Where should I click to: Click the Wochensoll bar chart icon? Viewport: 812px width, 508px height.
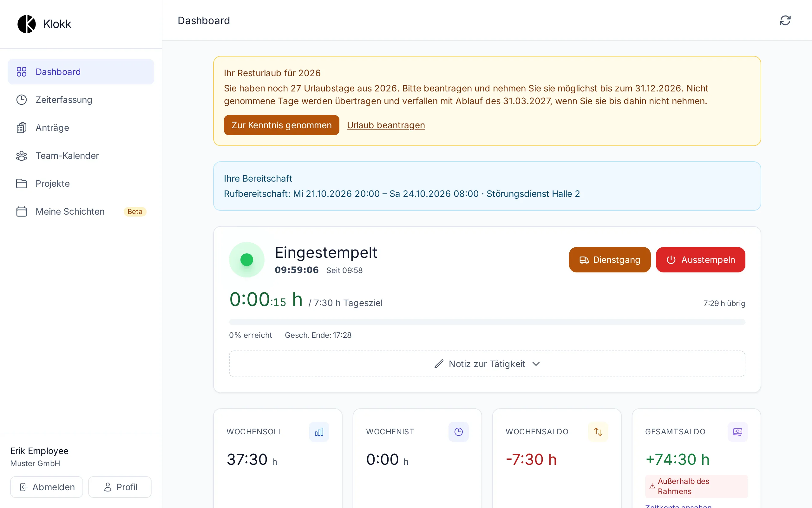(x=319, y=432)
